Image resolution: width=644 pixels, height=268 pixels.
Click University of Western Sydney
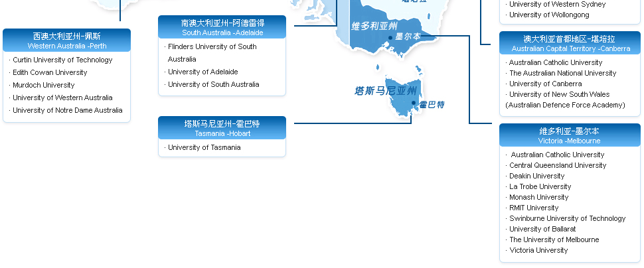(557, 5)
